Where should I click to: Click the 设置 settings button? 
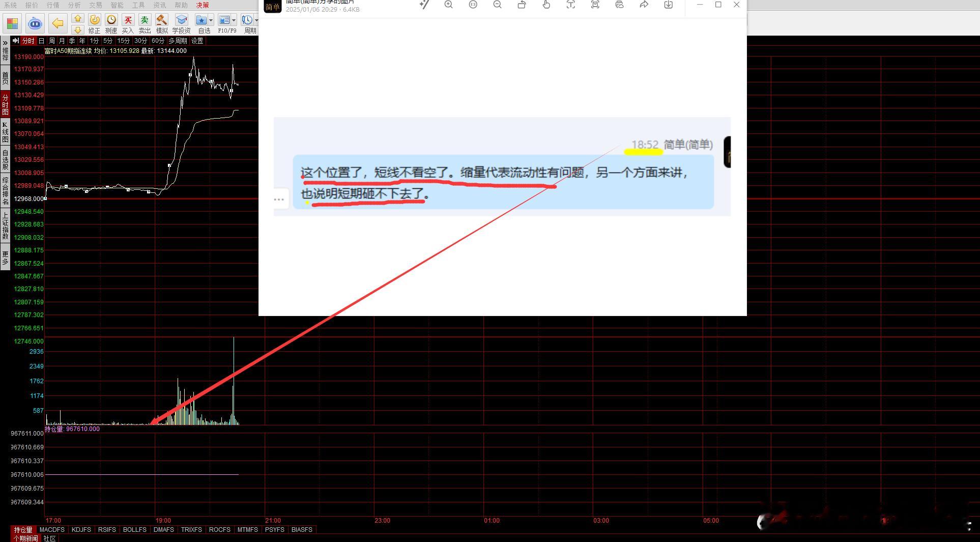(197, 41)
